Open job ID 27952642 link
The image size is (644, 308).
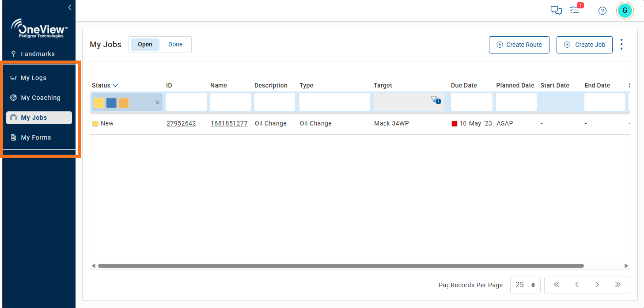pos(181,123)
